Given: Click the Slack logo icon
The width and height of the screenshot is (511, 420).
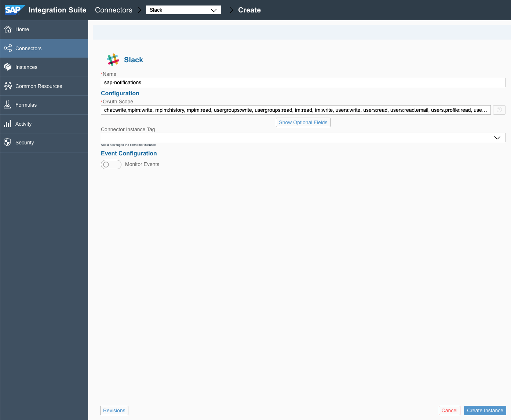Looking at the screenshot, I should [113, 60].
